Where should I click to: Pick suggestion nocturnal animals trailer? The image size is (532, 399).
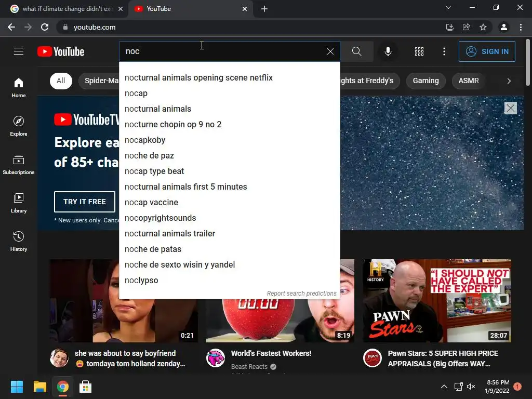coord(229,234)
